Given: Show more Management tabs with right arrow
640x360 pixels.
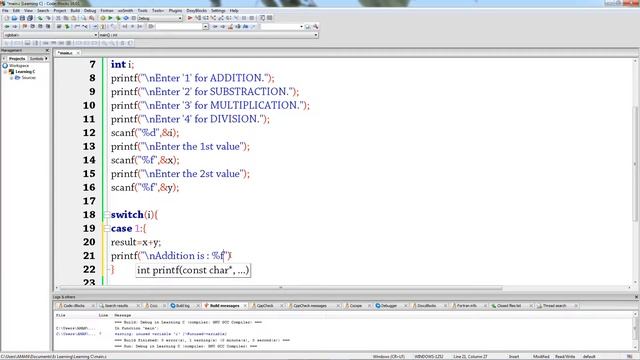Looking at the screenshot, I should pos(46,59).
